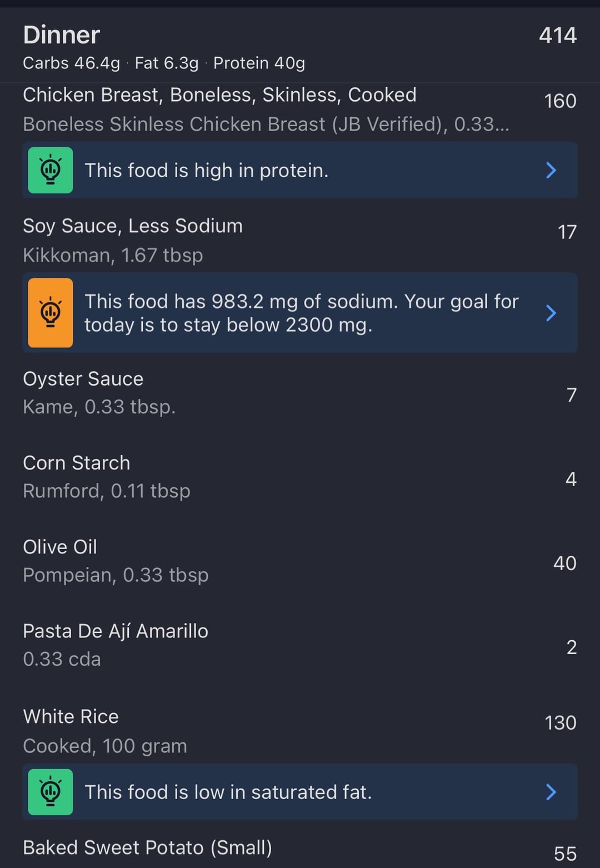
Task: Open Soy Sauce, Less Sodium entry
Action: tap(300, 240)
